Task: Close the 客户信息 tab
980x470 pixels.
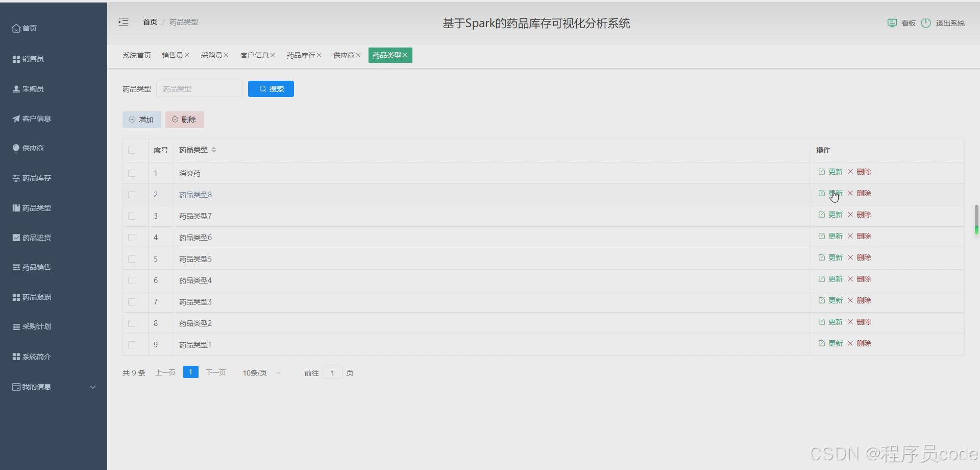Action: tap(273, 55)
